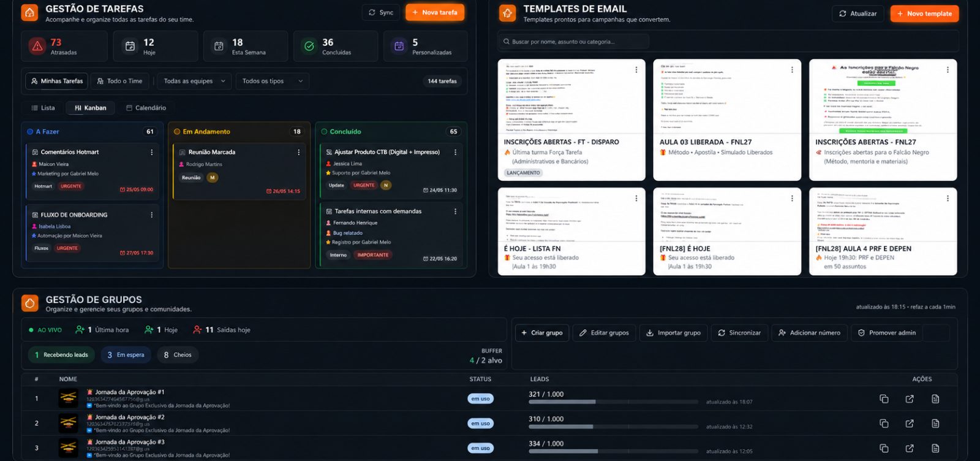The height and width of the screenshot is (461, 980).
Task: Open menu of AULA 03 LIBERADA - FNL27 template
Action: pos(792,70)
